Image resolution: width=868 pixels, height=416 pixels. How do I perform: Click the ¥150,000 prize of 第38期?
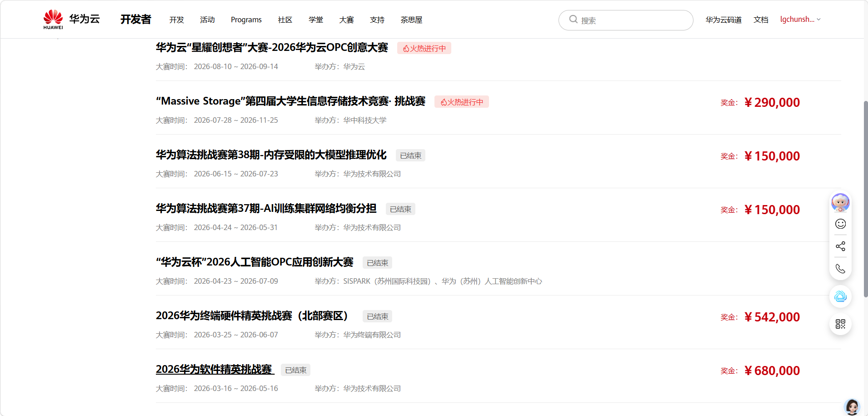point(772,156)
